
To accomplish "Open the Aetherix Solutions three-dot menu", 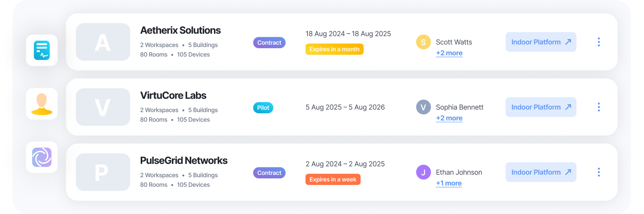I will click(598, 42).
